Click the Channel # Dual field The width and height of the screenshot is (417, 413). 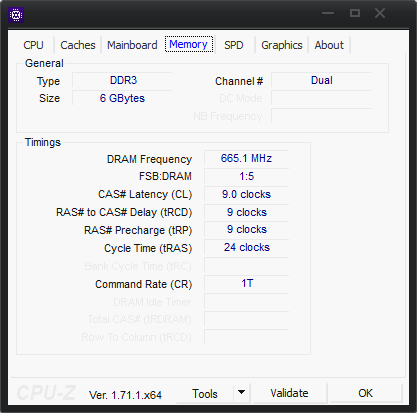point(321,81)
